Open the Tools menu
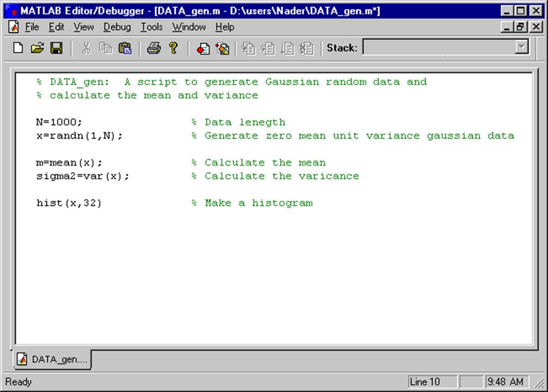 point(151,27)
